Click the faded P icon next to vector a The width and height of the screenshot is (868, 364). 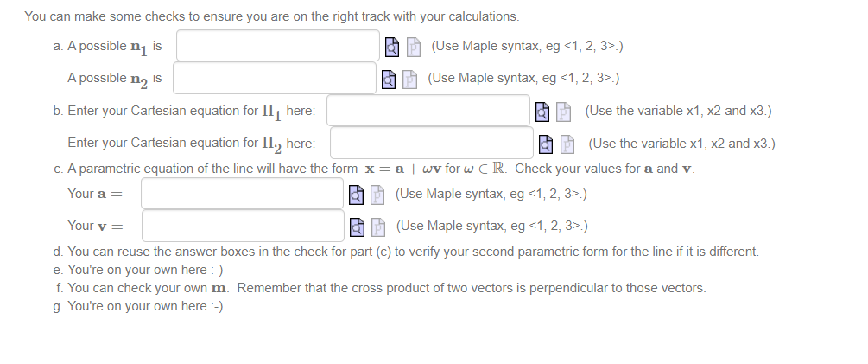pos(377,195)
